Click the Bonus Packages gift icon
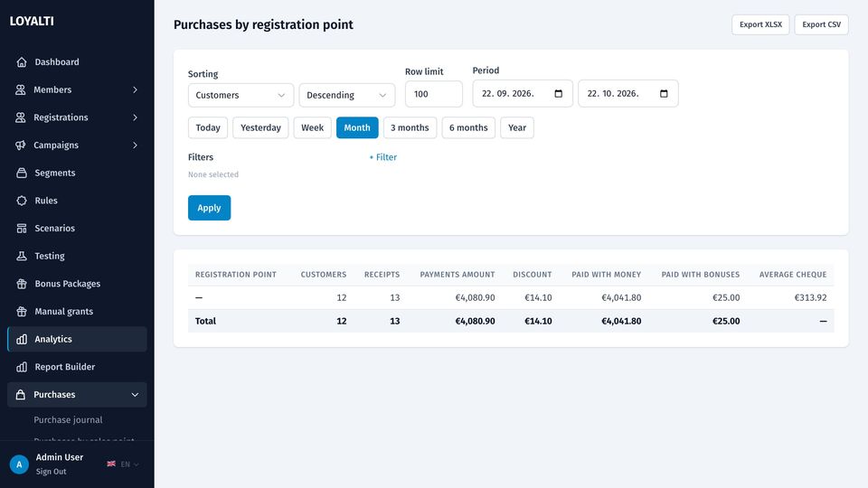The height and width of the screenshot is (488, 868). pos(22,283)
